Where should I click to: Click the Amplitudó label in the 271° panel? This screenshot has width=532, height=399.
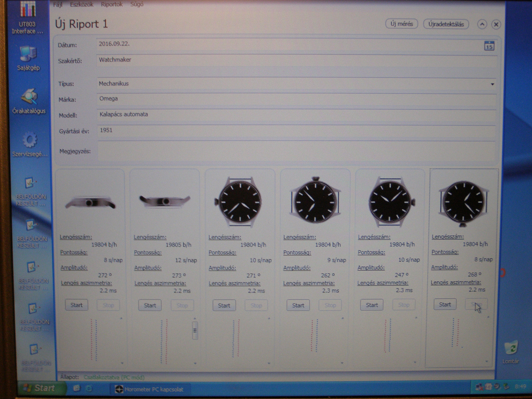pyautogui.click(x=222, y=268)
